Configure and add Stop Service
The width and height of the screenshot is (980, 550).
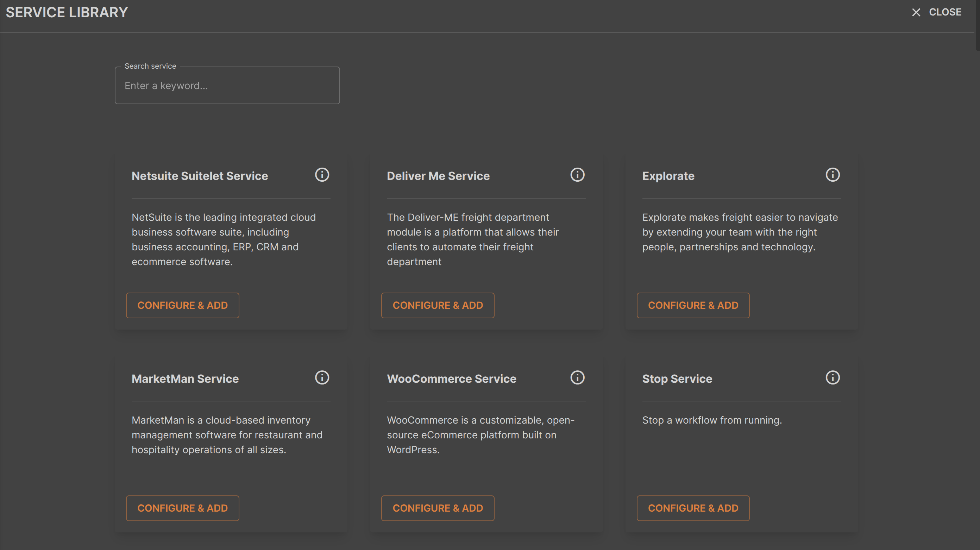tap(693, 508)
